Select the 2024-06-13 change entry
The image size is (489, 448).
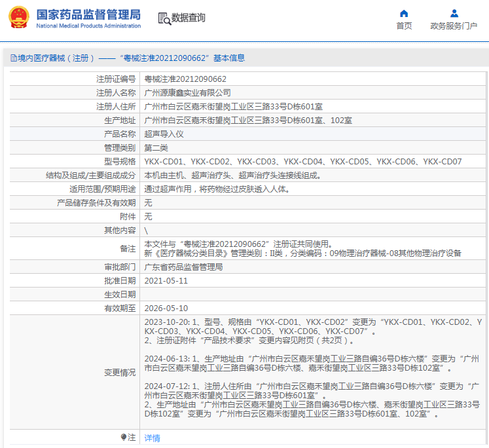(312, 364)
